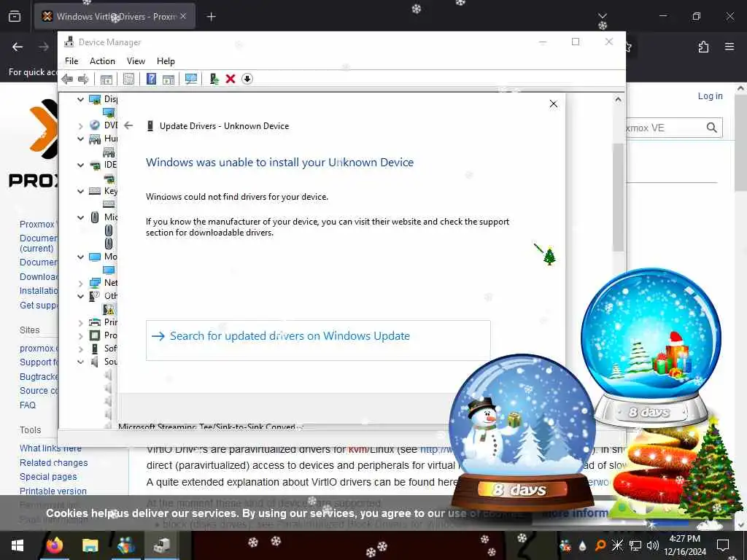747x560 pixels.
Task: Select the warning Unknown Device icon under Other devices
Action: pos(109,309)
